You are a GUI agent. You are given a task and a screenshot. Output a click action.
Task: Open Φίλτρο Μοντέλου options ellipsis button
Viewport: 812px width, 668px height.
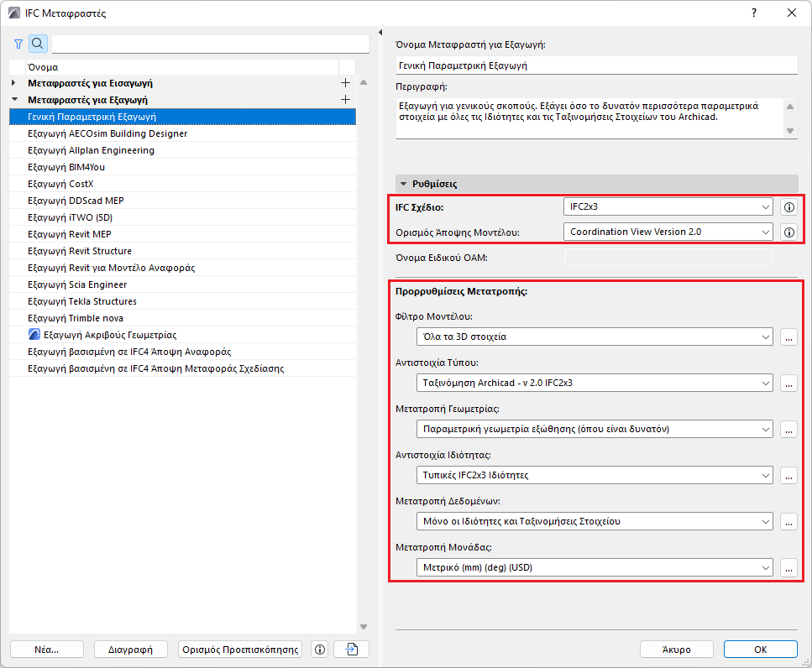pyautogui.click(x=788, y=337)
